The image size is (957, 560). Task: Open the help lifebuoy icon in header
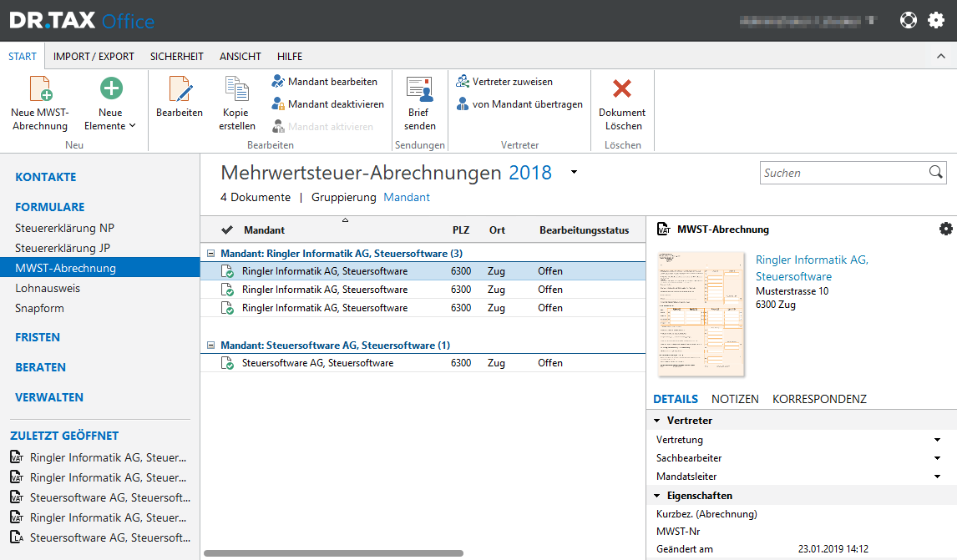click(909, 21)
